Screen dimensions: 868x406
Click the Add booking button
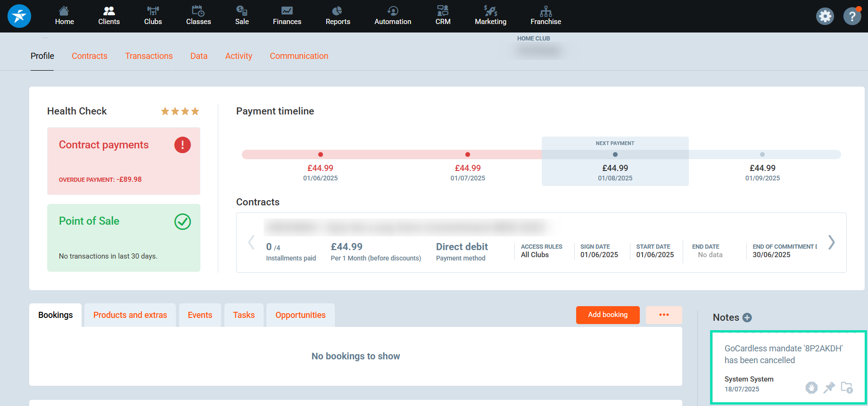tap(607, 315)
